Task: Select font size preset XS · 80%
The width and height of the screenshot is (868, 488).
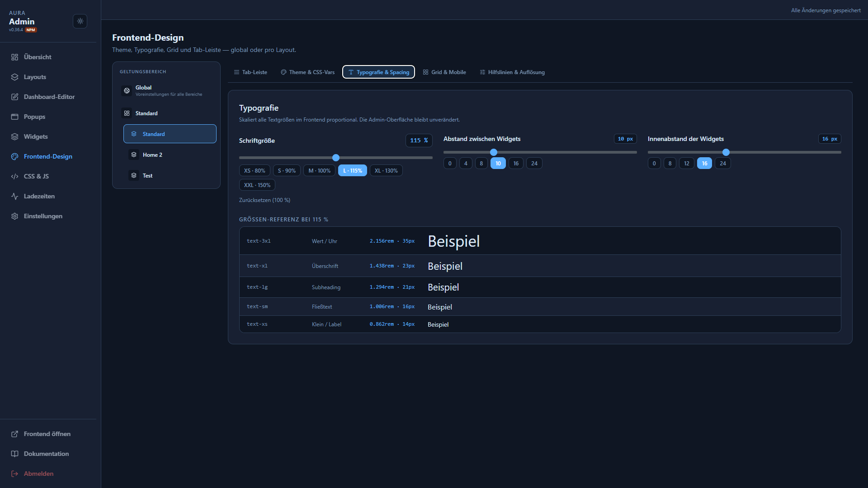Action: pos(255,170)
